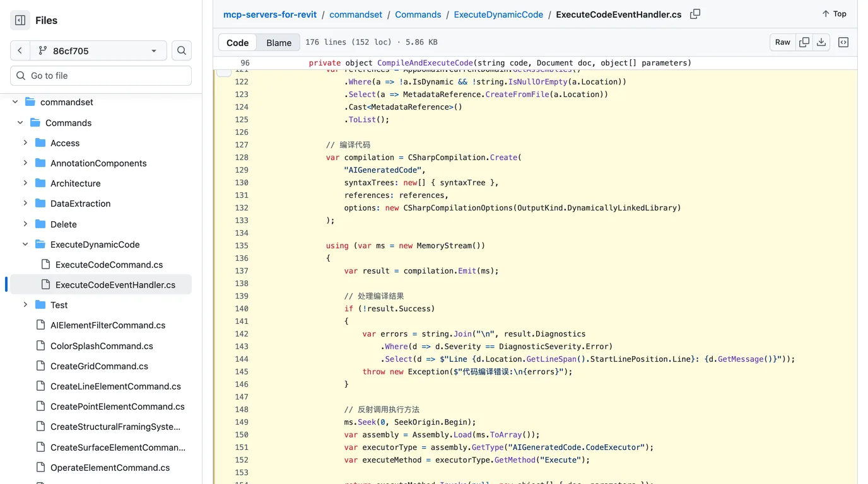
Task: Click "176 lines (152 loc) · 5.86 KB" text
Action: click(x=372, y=42)
